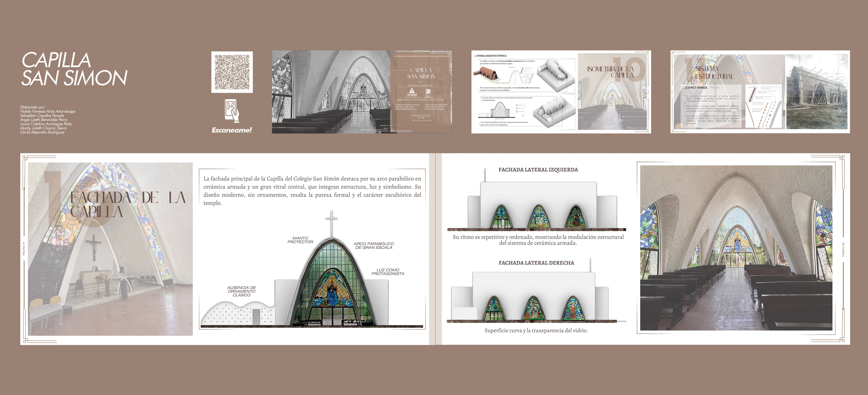
Task: Click the 'Su ritmo es repetitivo y ordenado' caption
Action: [538, 240]
